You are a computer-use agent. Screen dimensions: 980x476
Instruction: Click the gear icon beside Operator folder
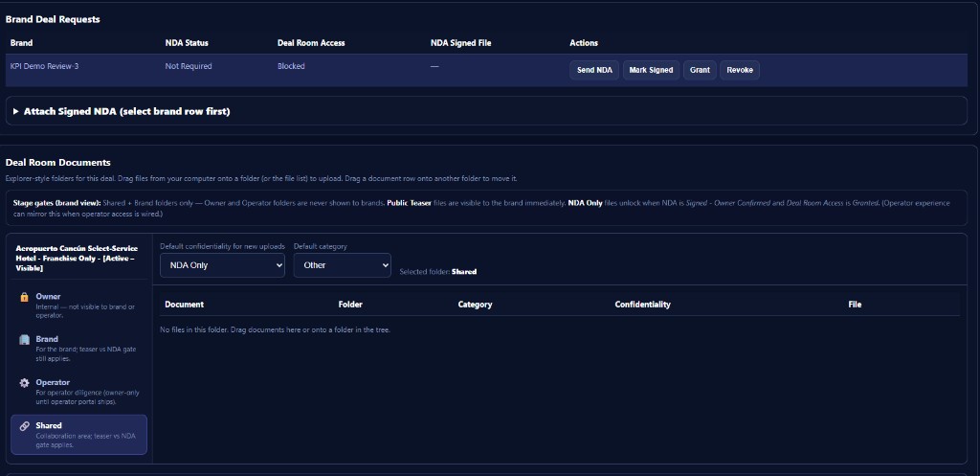click(24, 383)
